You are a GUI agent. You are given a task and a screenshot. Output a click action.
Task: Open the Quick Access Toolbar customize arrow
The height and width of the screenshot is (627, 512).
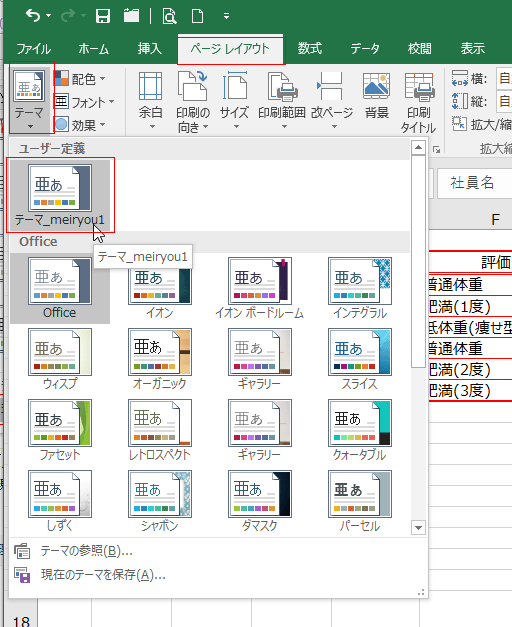(226, 16)
